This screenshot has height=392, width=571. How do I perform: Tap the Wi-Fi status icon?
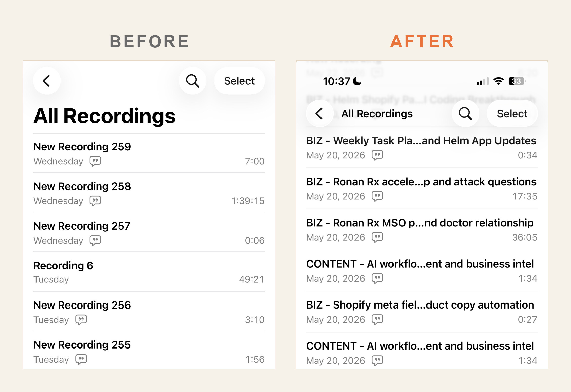click(x=498, y=81)
